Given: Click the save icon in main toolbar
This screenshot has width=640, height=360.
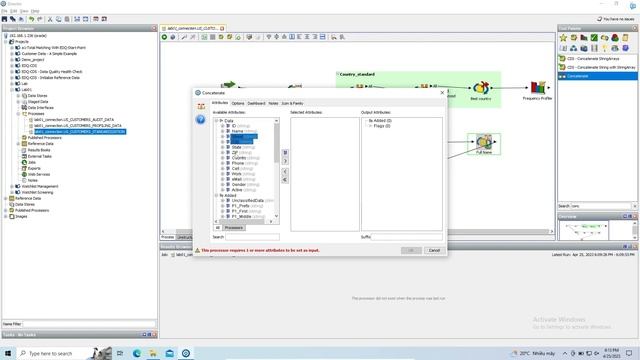Looking at the screenshot, I should point(4,19).
